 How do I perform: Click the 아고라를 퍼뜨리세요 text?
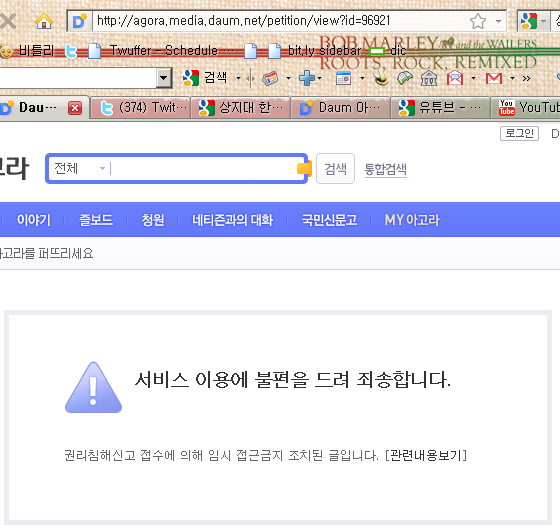click(x=46, y=254)
